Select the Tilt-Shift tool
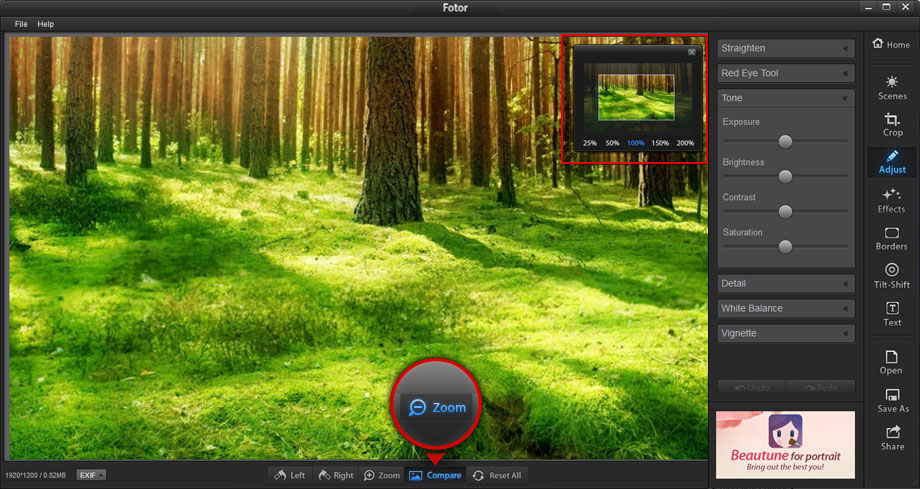 click(891, 276)
